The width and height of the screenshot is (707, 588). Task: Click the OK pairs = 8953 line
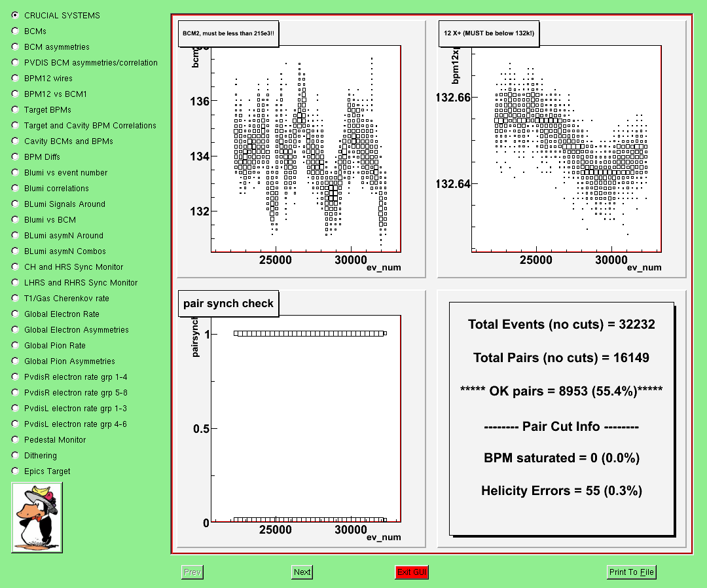pyautogui.click(x=562, y=390)
